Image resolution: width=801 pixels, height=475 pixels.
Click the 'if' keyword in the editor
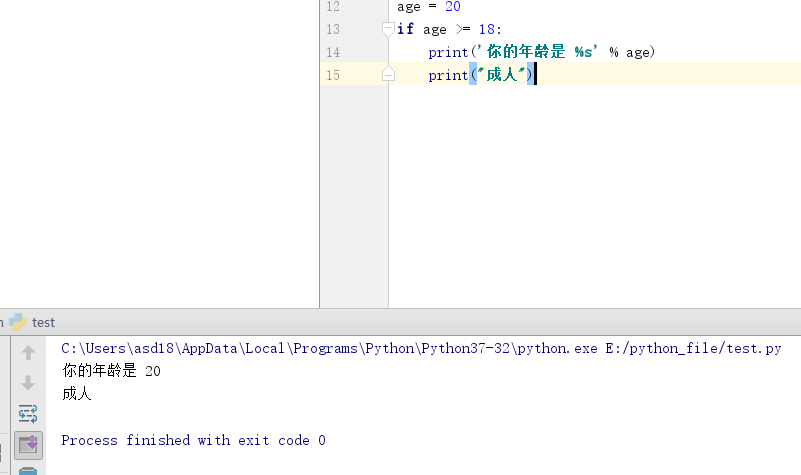click(406, 29)
